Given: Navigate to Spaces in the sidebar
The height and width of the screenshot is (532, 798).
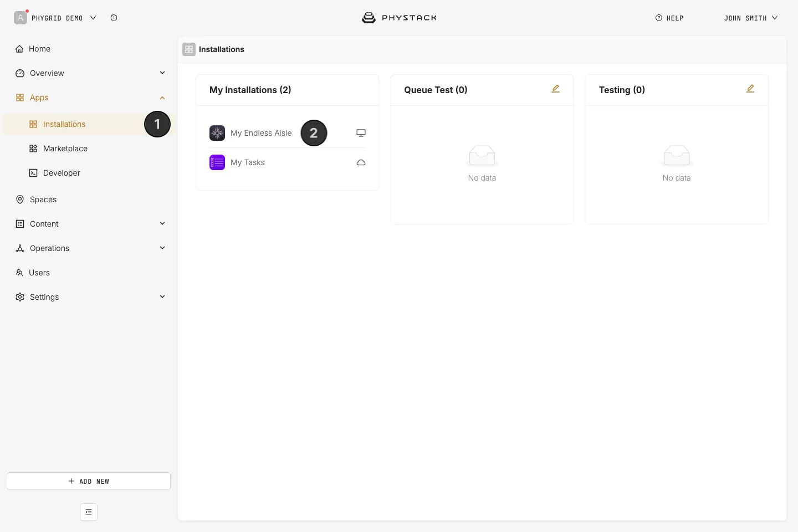Looking at the screenshot, I should tap(89, 199).
